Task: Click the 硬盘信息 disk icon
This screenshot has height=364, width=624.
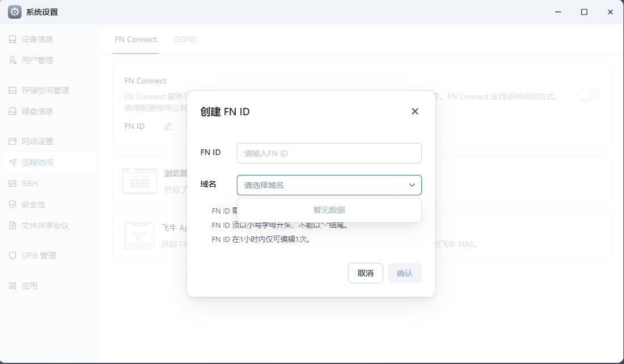Action: point(12,111)
